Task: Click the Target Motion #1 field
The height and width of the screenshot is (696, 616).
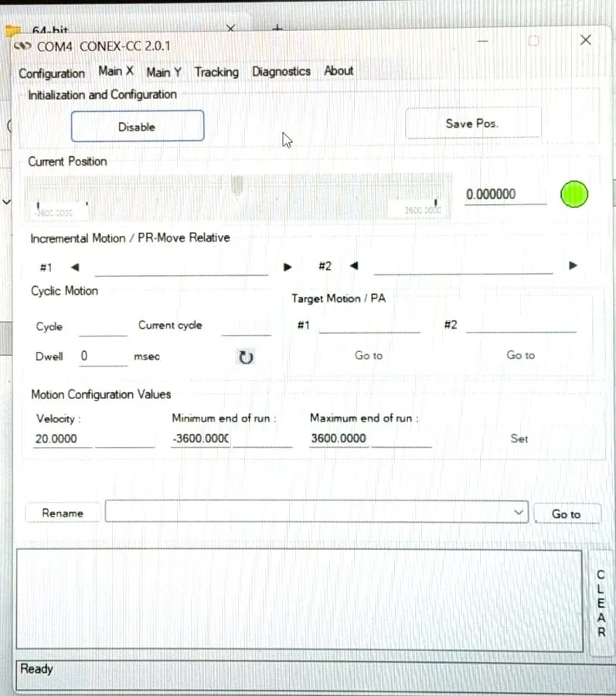Action: (369, 325)
